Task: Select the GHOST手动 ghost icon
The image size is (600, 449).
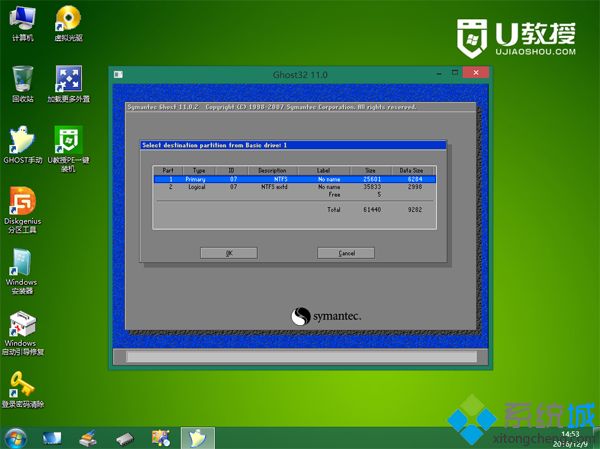Action: click(23, 145)
